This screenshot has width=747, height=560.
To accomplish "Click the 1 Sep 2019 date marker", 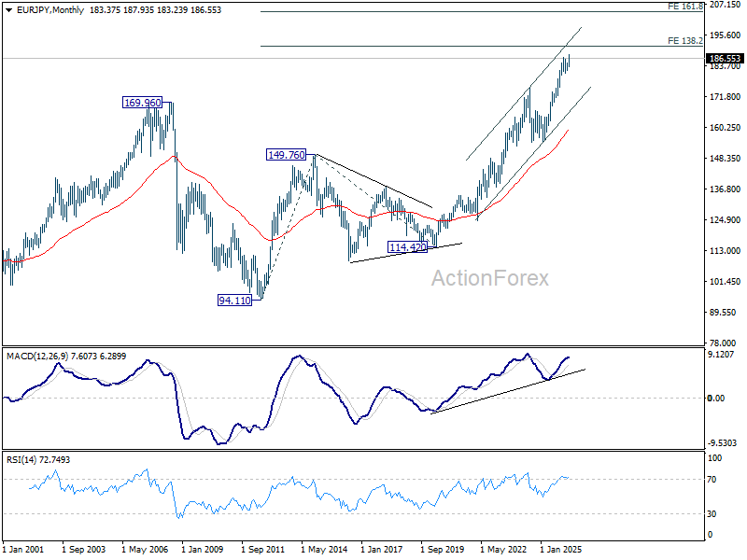I will click(442, 550).
